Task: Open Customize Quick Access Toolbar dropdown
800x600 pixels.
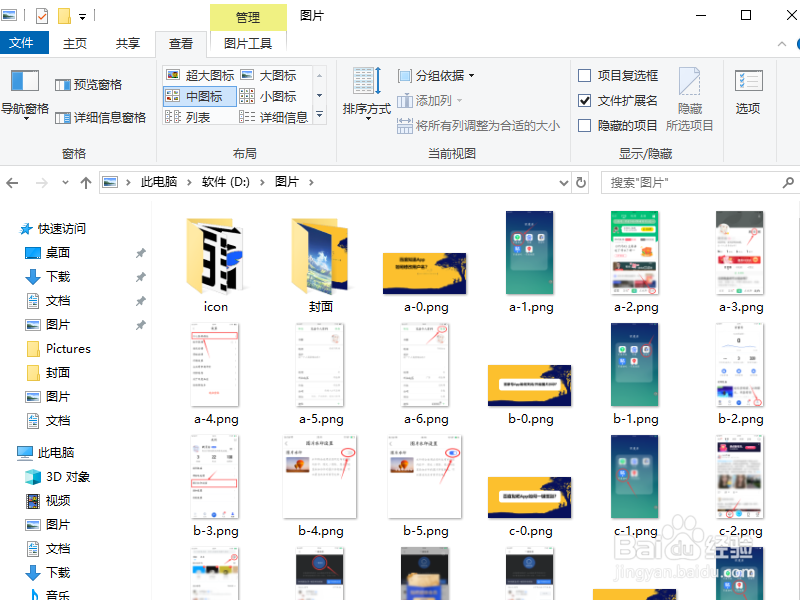Action: (x=82, y=17)
